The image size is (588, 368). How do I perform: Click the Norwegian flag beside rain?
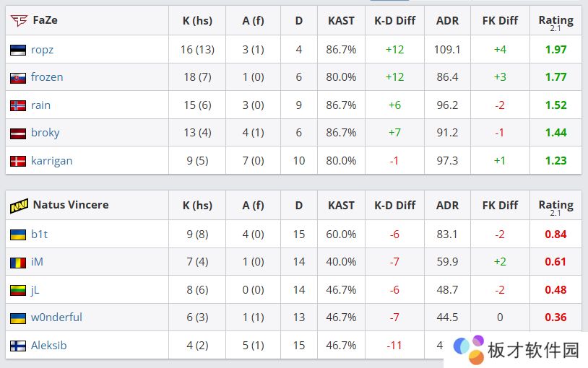[18, 105]
